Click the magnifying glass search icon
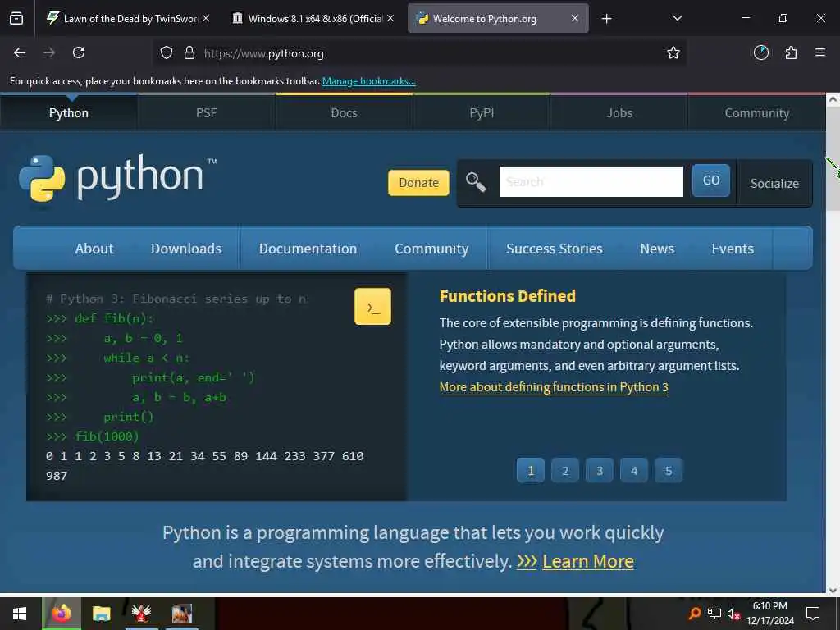 coord(476,182)
